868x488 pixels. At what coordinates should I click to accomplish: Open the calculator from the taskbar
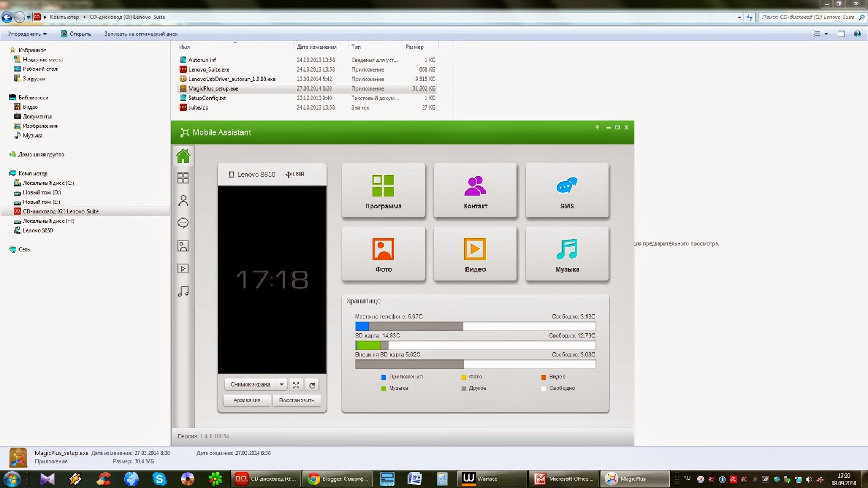point(442,479)
